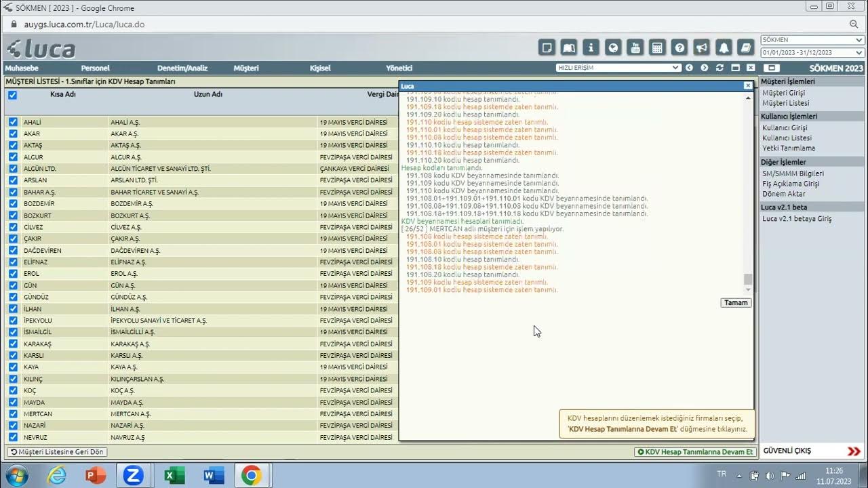Close the Luca dialog with X

pyautogui.click(x=747, y=86)
